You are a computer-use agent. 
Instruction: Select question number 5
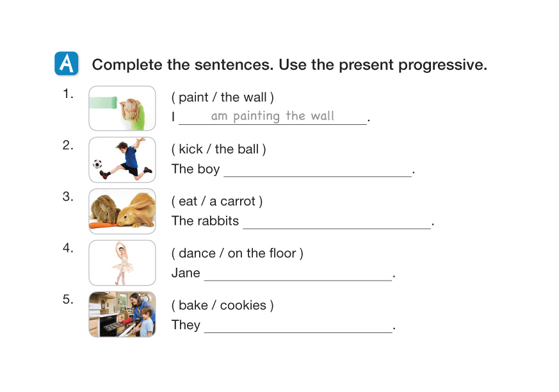click(68, 300)
